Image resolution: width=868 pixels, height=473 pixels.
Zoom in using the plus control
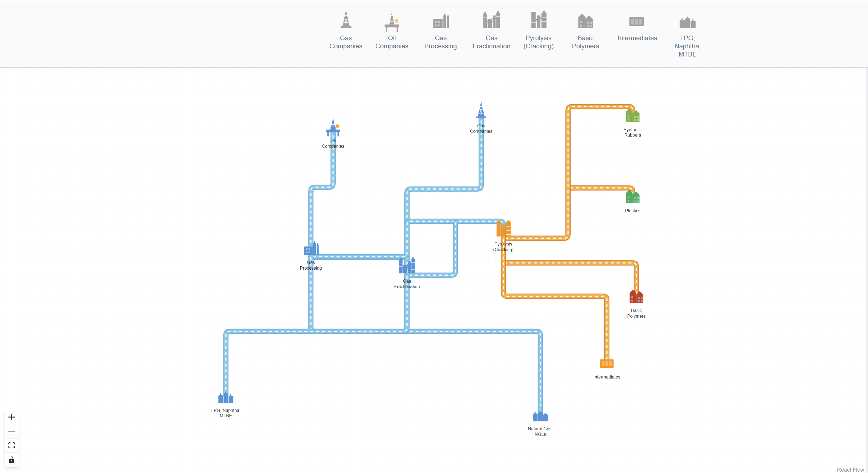tap(11, 417)
